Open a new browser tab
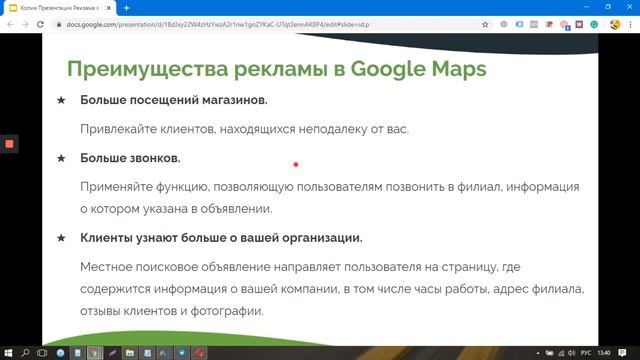 [x=127, y=8]
